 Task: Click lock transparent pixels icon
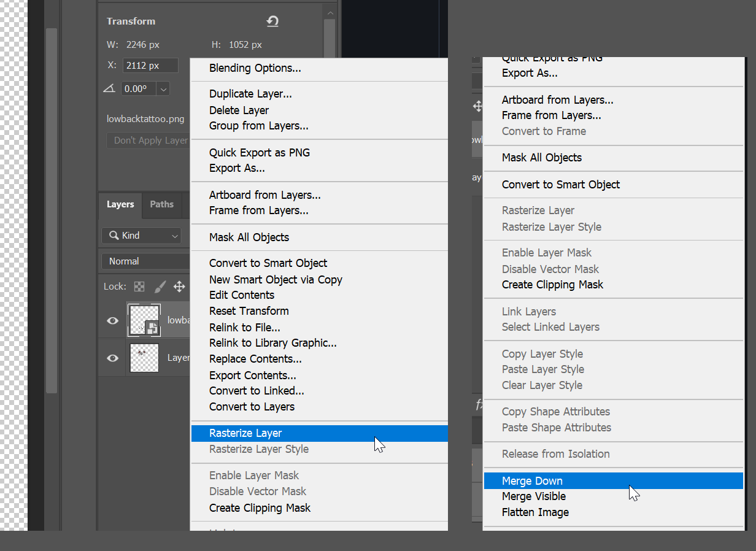(140, 287)
